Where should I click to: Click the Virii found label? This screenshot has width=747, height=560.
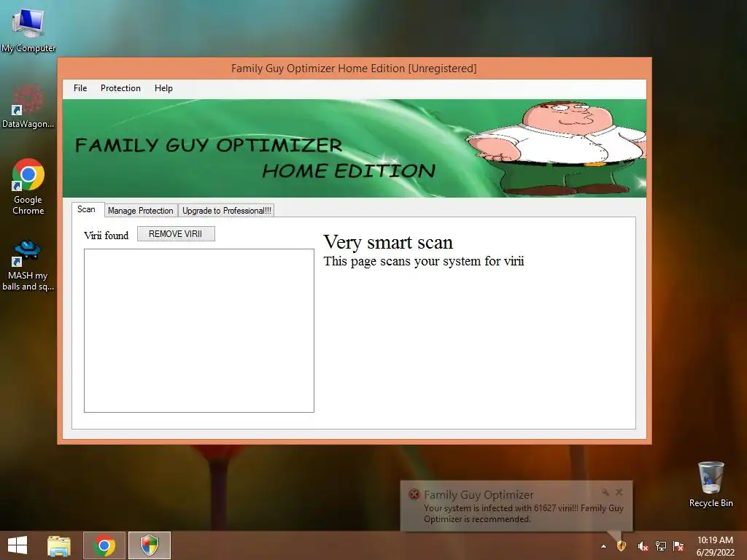[x=107, y=236]
